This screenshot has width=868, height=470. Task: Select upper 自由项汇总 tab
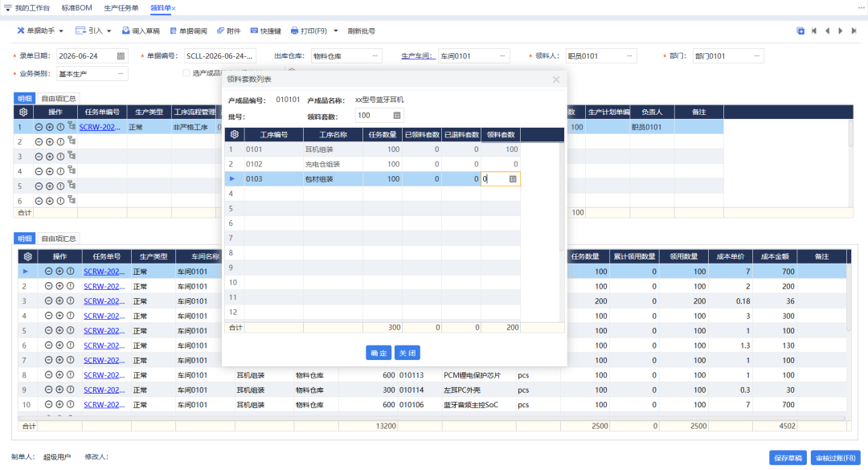59,99
